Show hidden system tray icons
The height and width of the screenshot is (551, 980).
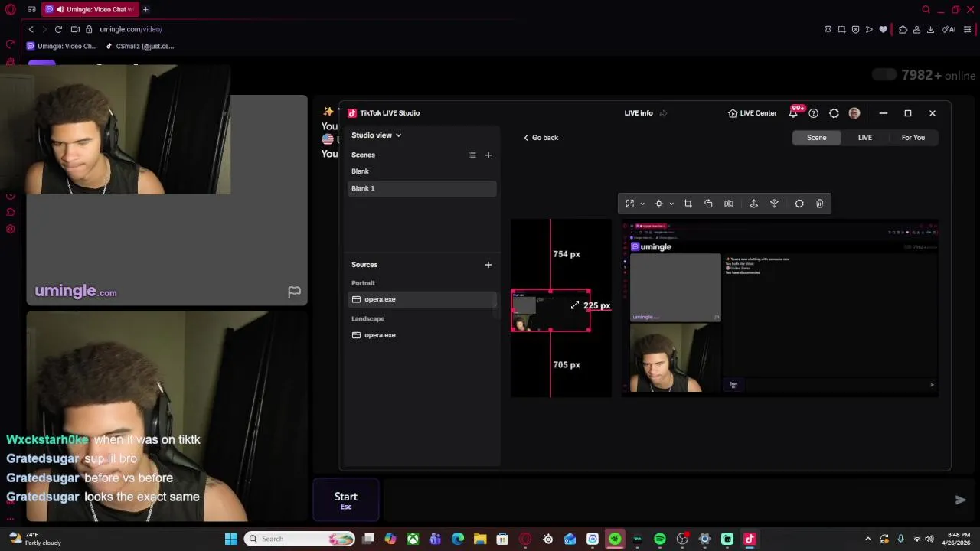867,539
